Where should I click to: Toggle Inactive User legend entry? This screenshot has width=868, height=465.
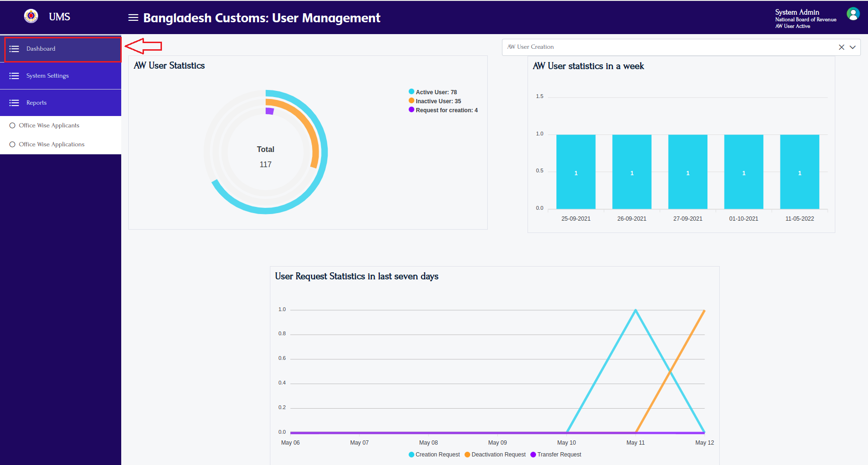[x=435, y=101]
